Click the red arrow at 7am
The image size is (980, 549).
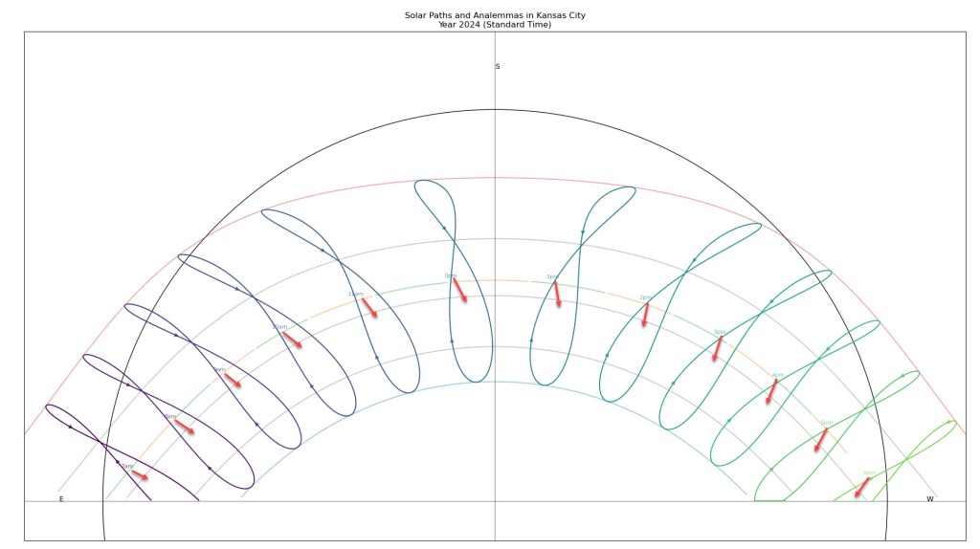(x=140, y=474)
